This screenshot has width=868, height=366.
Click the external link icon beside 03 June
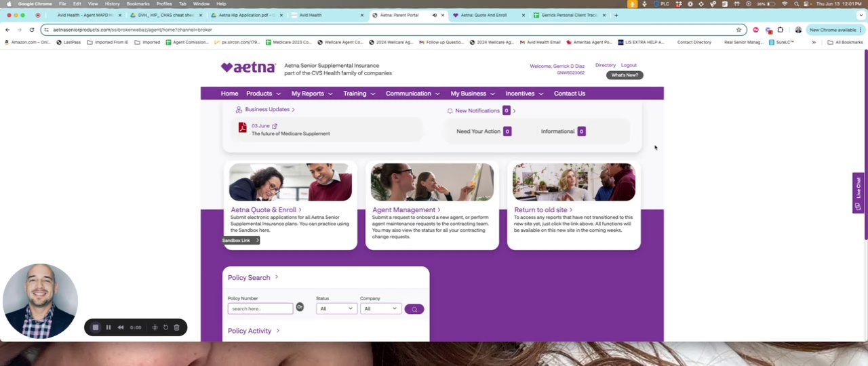[275, 125]
